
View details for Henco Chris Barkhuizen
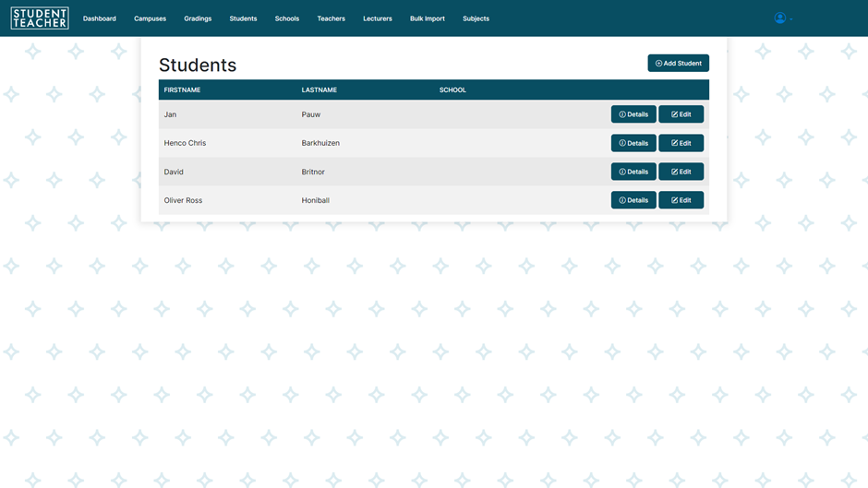(x=633, y=143)
